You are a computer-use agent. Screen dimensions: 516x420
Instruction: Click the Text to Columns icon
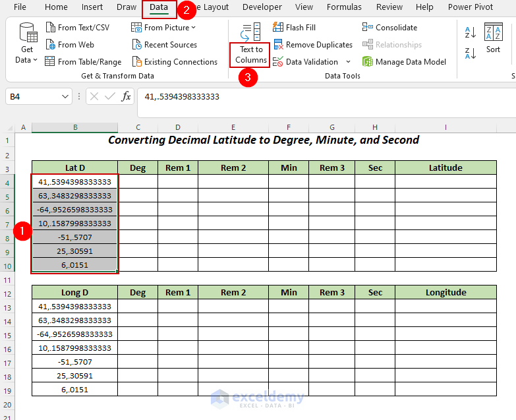pyautogui.click(x=250, y=32)
